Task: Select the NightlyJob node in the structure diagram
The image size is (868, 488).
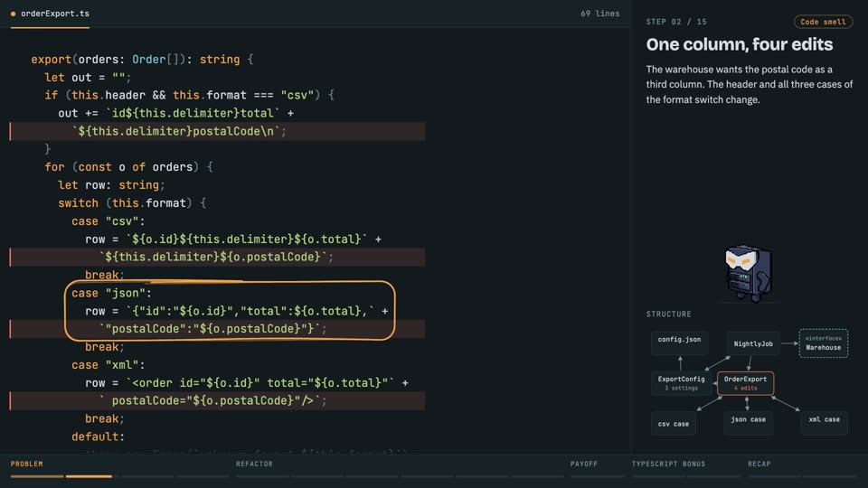Action: tap(753, 343)
